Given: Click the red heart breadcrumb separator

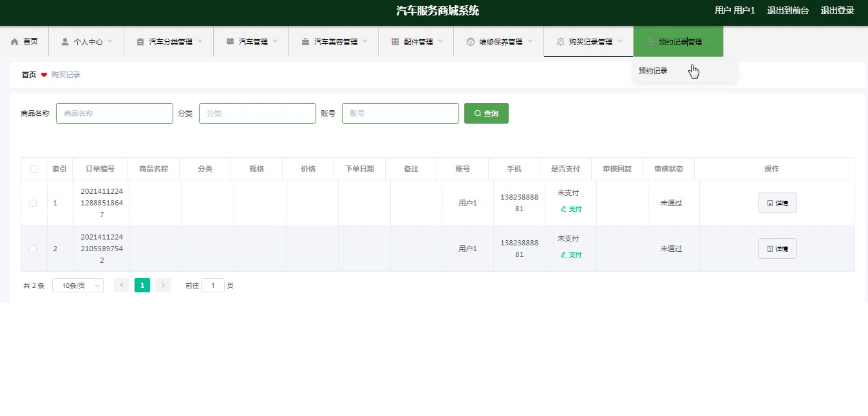Looking at the screenshot, I should 44,75.
